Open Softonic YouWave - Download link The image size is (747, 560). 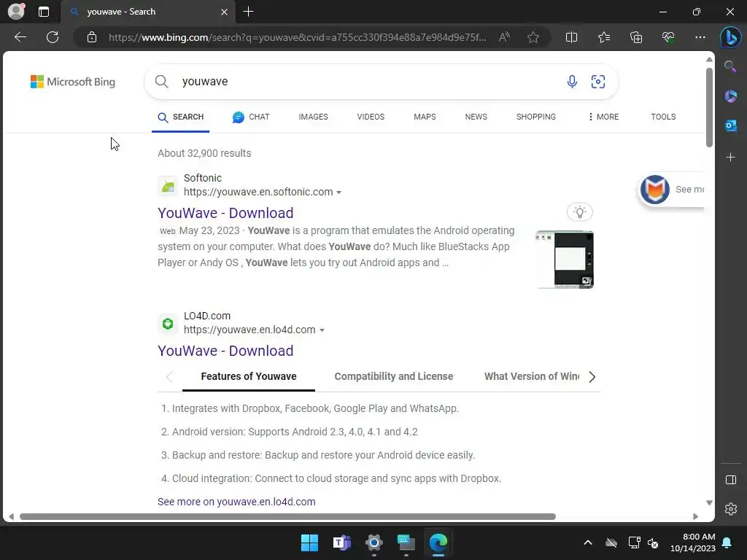(x=225, y=213)
